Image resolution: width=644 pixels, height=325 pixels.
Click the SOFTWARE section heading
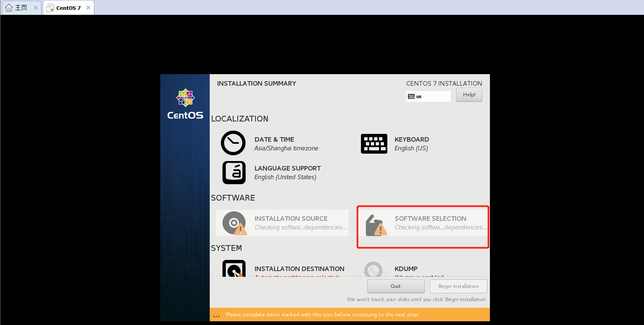(x=233, y=198)
